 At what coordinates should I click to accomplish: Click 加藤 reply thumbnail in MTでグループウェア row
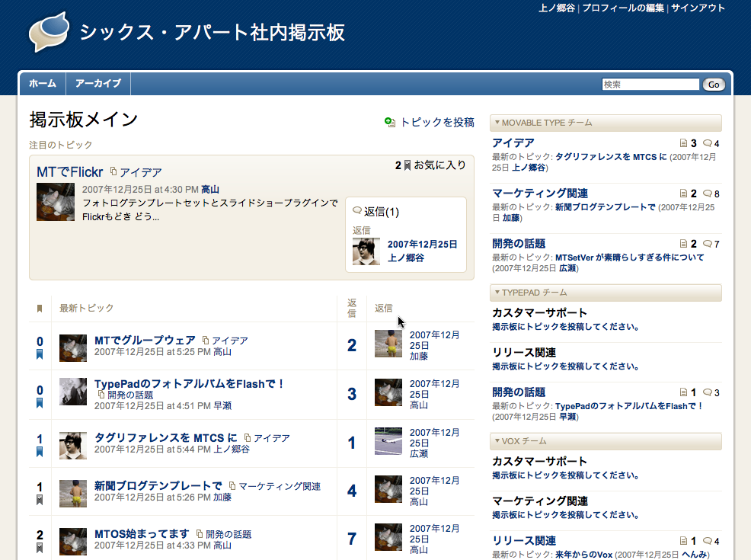coord(388,344)
